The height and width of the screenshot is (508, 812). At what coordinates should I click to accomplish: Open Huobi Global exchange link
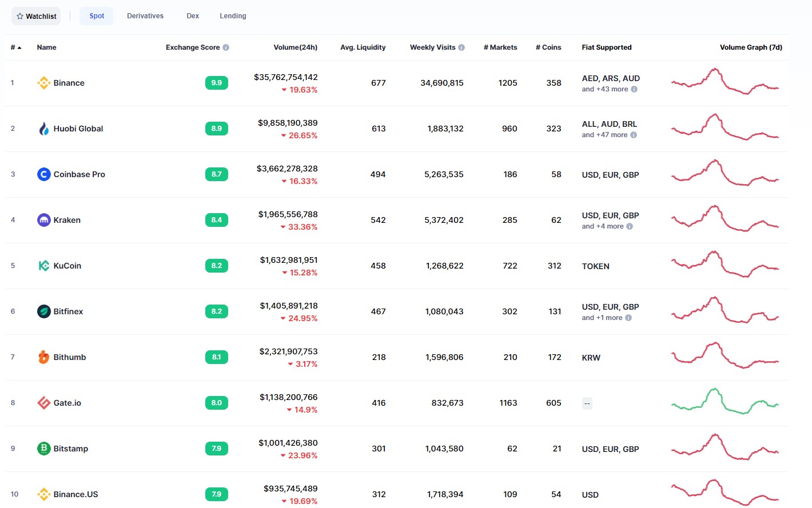(x=78, y=129)
